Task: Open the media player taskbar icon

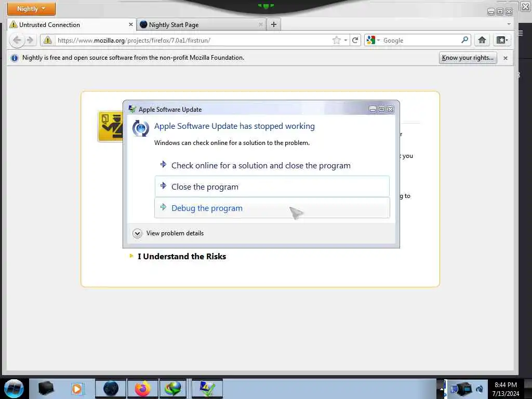Action: [x=77, y=389]
